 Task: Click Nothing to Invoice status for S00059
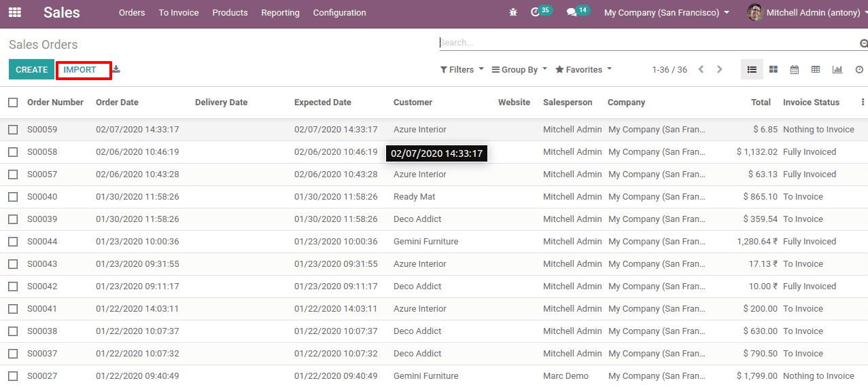[x=818, y=130]
